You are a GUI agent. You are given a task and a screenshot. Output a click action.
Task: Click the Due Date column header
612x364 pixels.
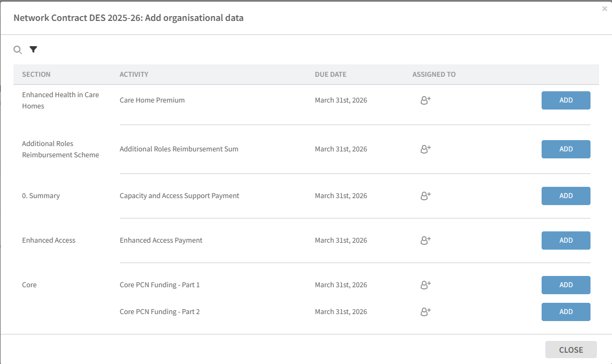click(x=330, y=75)
